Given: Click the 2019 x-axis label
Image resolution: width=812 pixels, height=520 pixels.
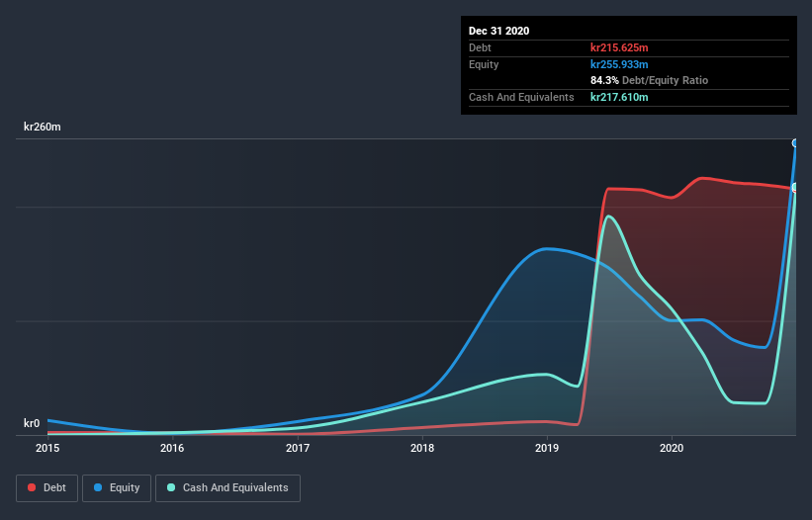Looking at the screenshot, I should point(547,448).
